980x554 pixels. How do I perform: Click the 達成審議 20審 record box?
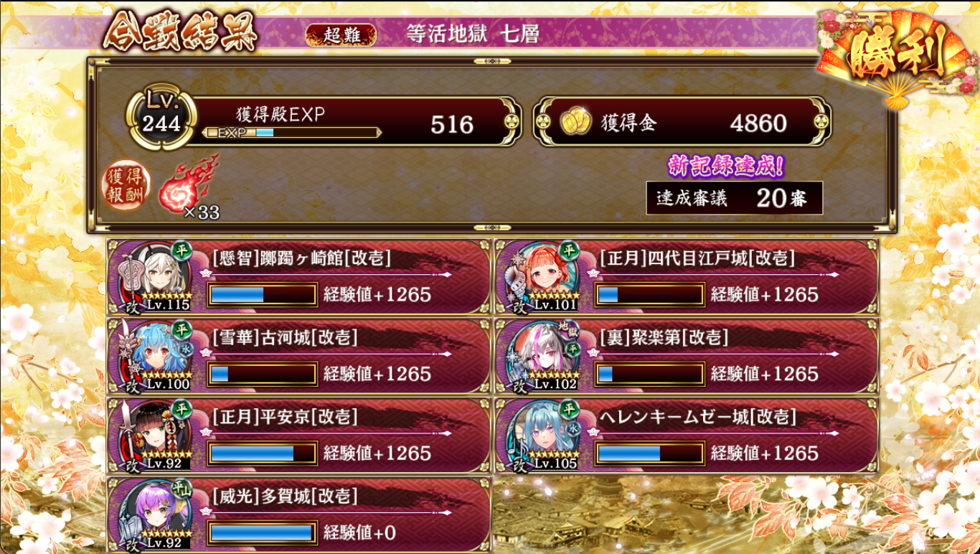[x=734, y=198]
